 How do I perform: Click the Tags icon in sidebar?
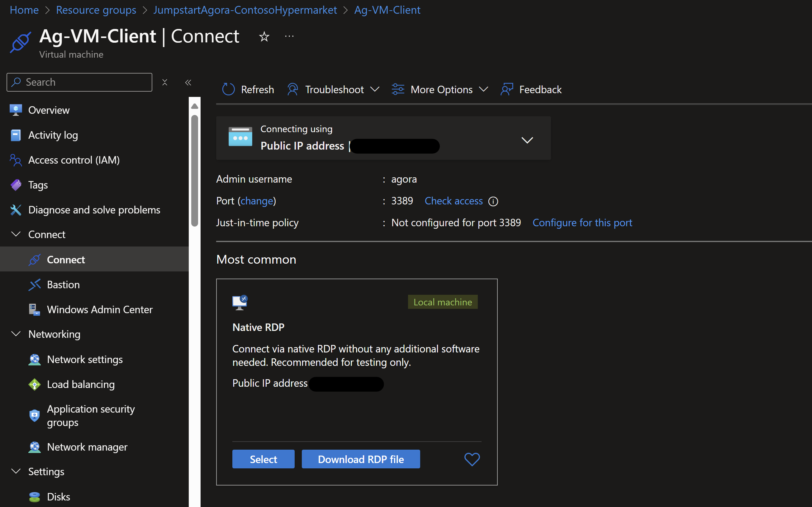click(x=16, y=185)
